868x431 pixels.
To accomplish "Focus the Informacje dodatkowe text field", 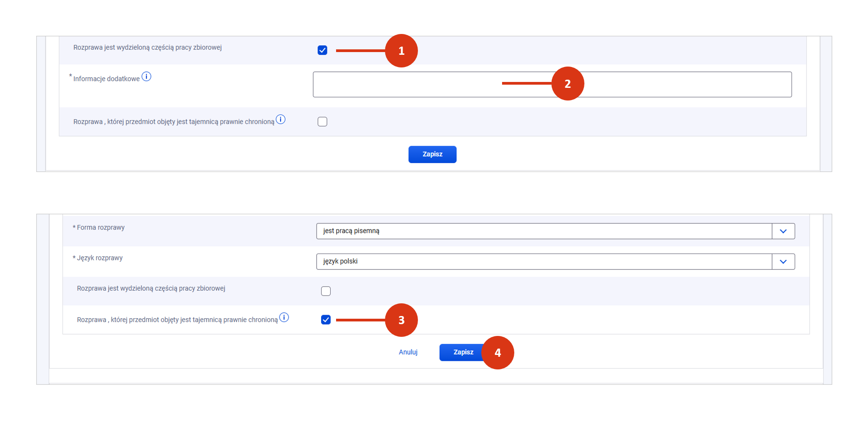I will 407,85.
